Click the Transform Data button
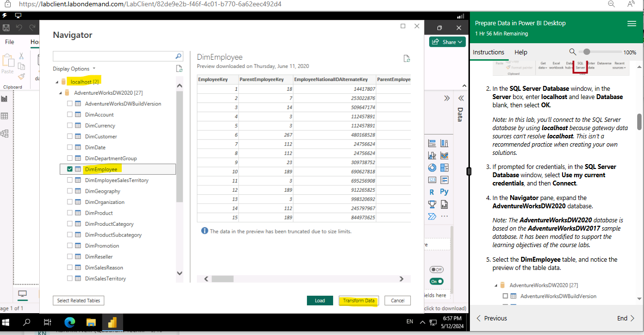 pos(359,301)
